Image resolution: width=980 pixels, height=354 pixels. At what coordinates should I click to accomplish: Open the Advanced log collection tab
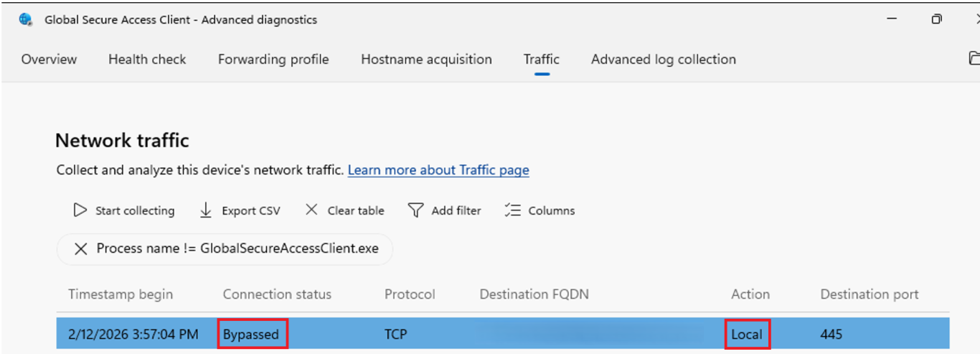pos(663,60)
